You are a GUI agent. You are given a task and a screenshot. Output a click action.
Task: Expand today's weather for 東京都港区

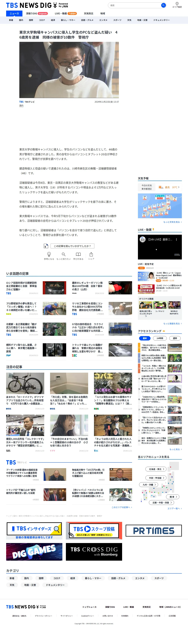[x=160, y=187]
